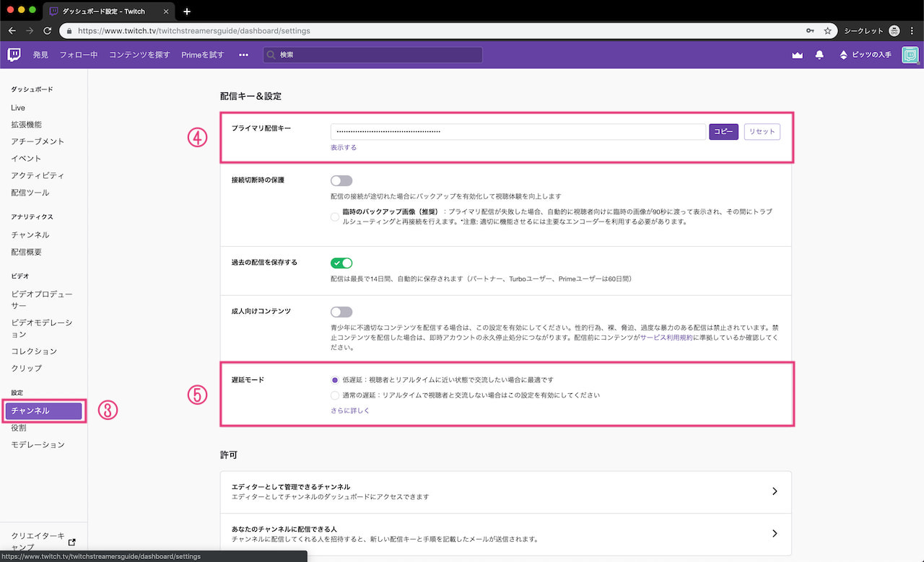Toggle 接続切断時の保護 switch
The image size is (924, 562).
[341, 180]
